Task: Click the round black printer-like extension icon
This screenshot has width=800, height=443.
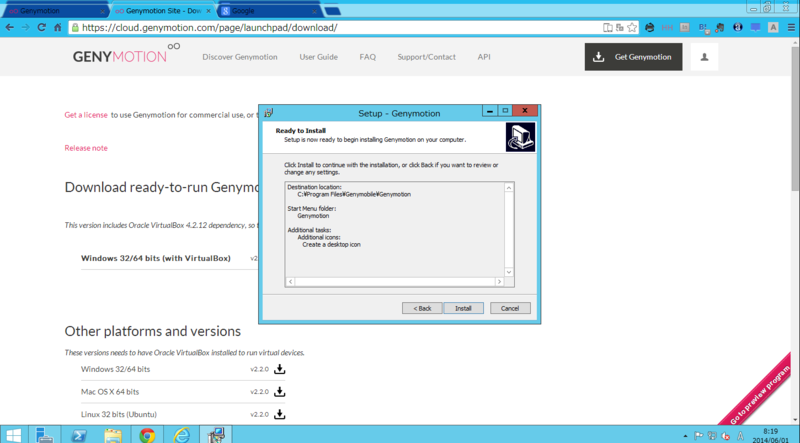Action: 649,28
